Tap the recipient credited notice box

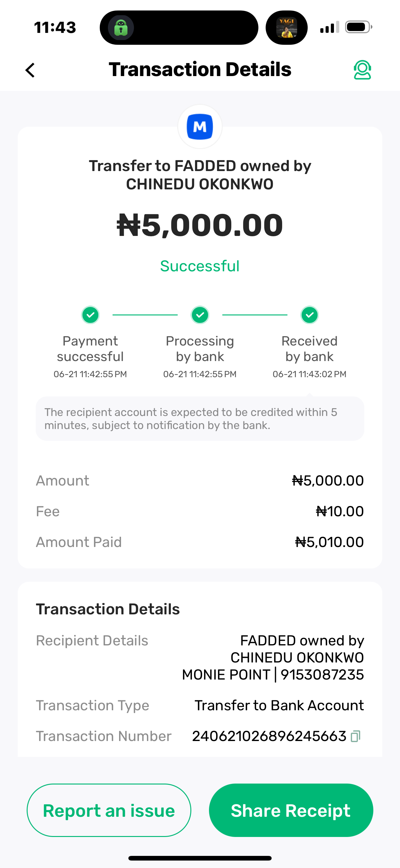[200, 418]
